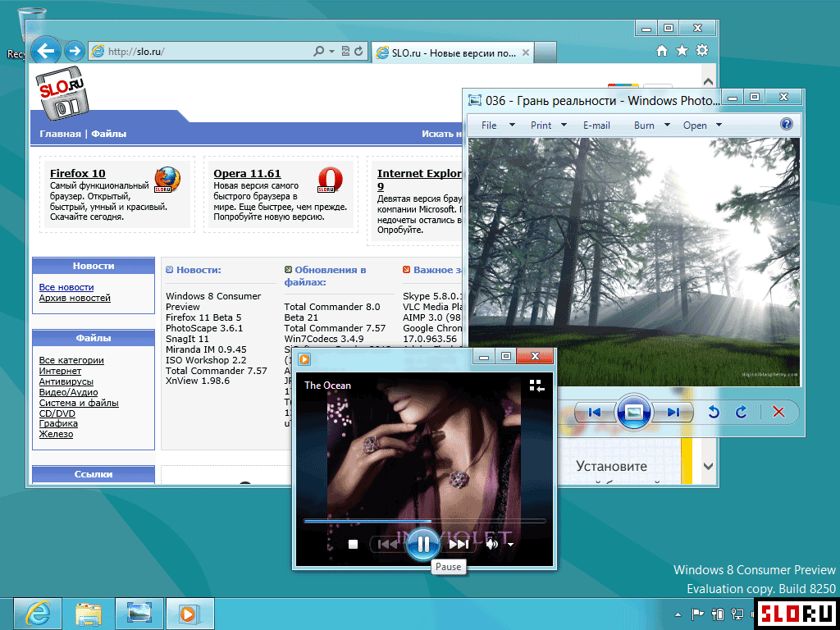
Task: Select E-mail in Photo Viewer toolbar
Action: 596,125
